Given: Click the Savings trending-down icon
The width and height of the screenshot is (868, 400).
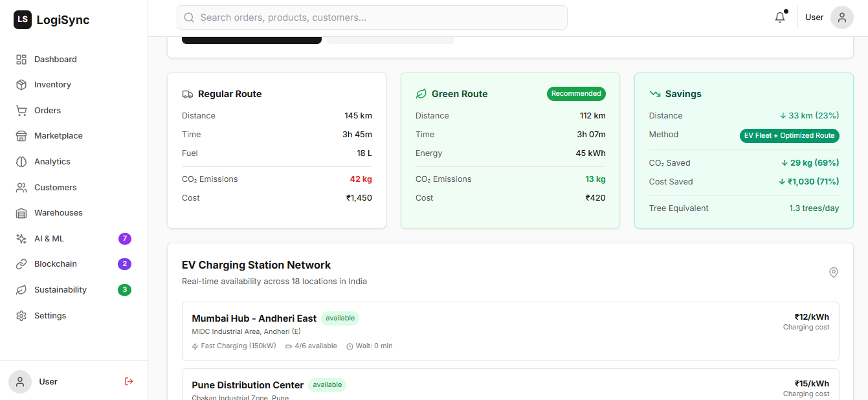Looking at the screenshot, I should click(x=655, y=94).
